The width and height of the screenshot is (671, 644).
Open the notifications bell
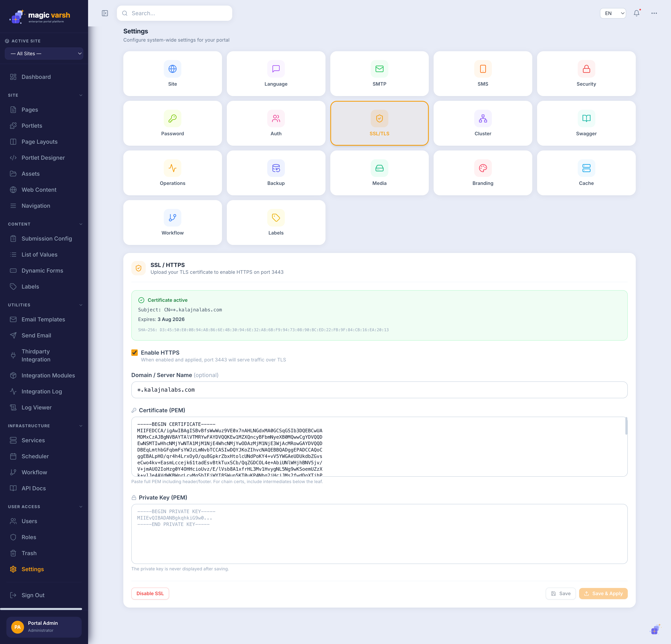(636, 13)
